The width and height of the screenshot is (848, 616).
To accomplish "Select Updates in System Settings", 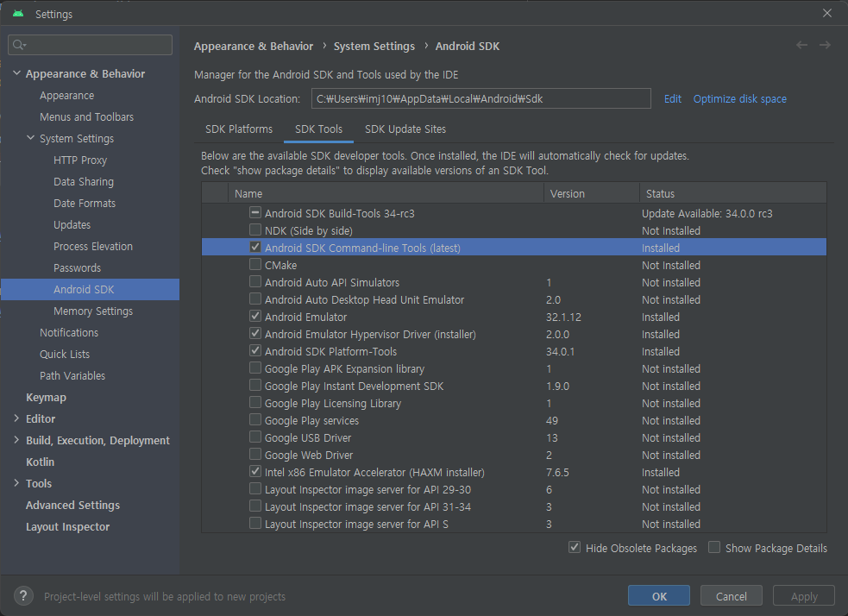I will [72, 225].
